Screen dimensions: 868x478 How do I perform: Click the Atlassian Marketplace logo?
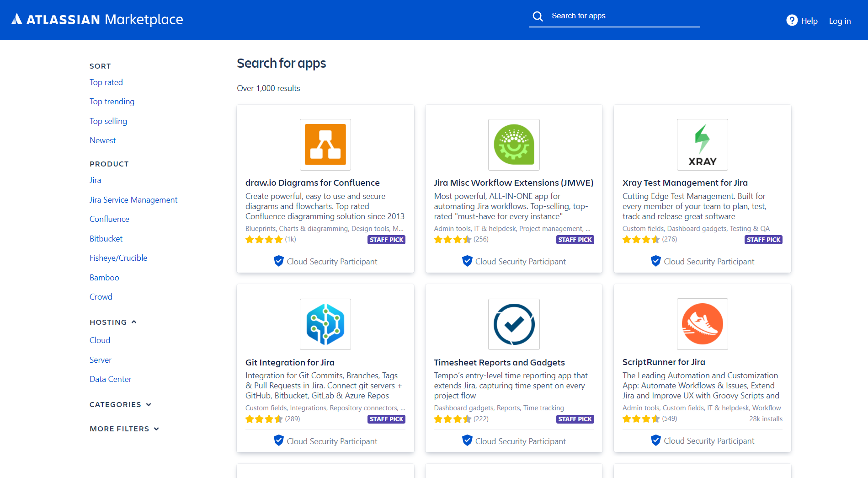point(96,19)
